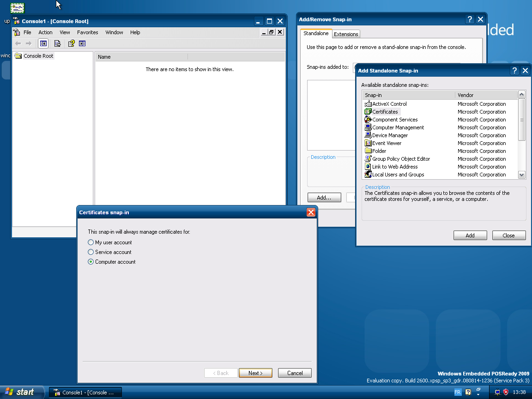The height and width of the screenshot is (399, 532).
Task: Click Console1 taskbar button
Action: pos(85,393)
